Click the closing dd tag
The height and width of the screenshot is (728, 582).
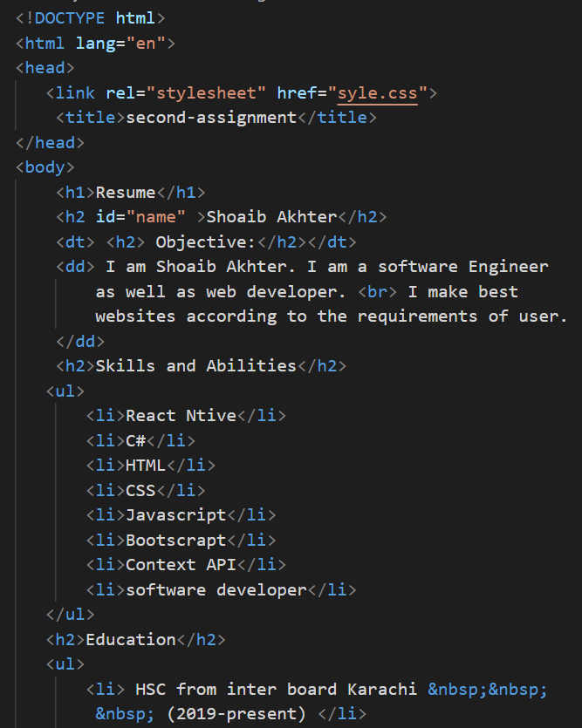[80, 341]
